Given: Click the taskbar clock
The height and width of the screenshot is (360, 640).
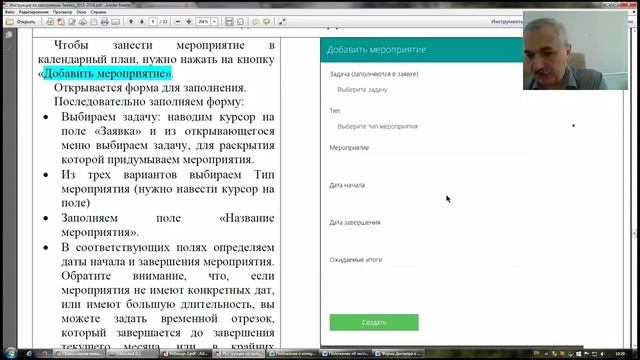Looking at the screenshot, I should point(620,353).
